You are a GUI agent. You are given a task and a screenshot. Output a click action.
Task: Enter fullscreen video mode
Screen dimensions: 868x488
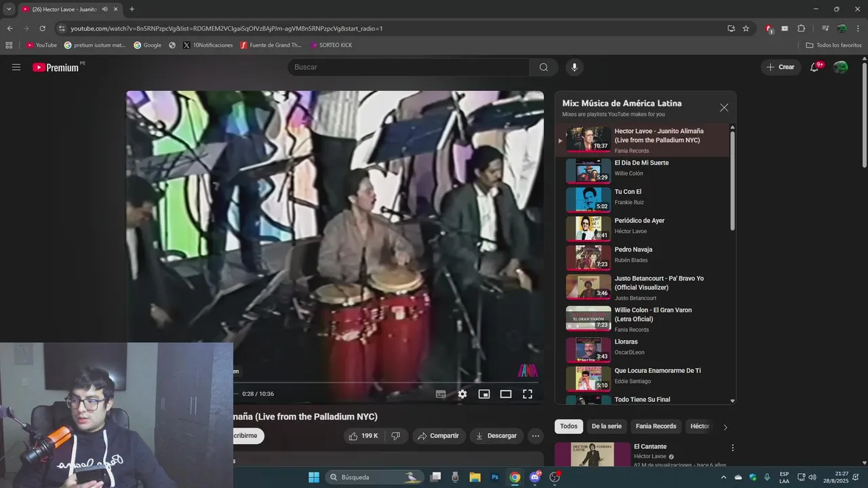(528, 394)
